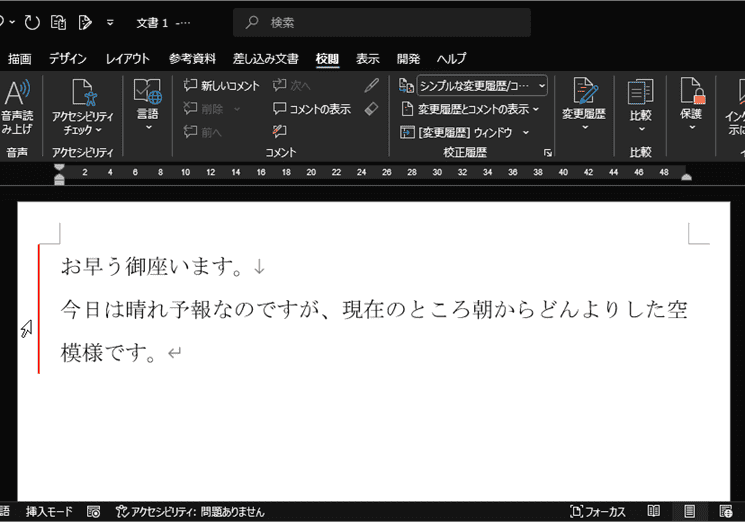Expand 変更履歴とコメントの表示 dropdown
This screenshot has width=745, height=522.
click(470, 109)
